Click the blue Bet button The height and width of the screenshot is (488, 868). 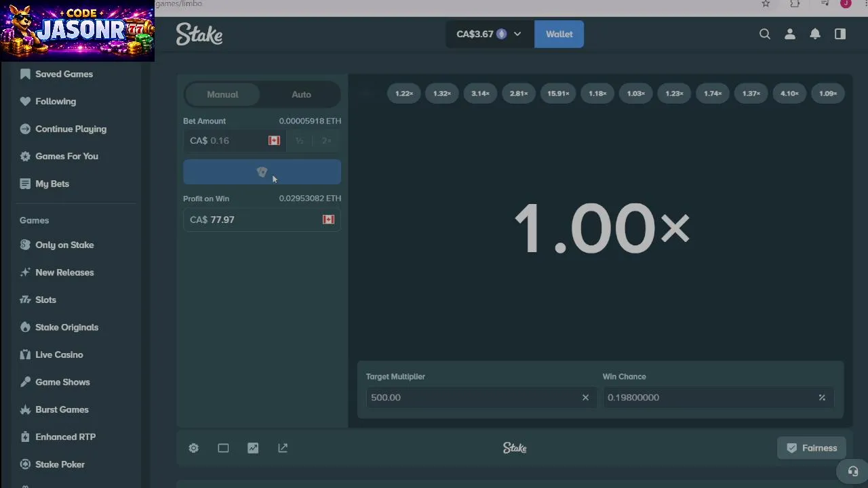[x=262, y=172]
